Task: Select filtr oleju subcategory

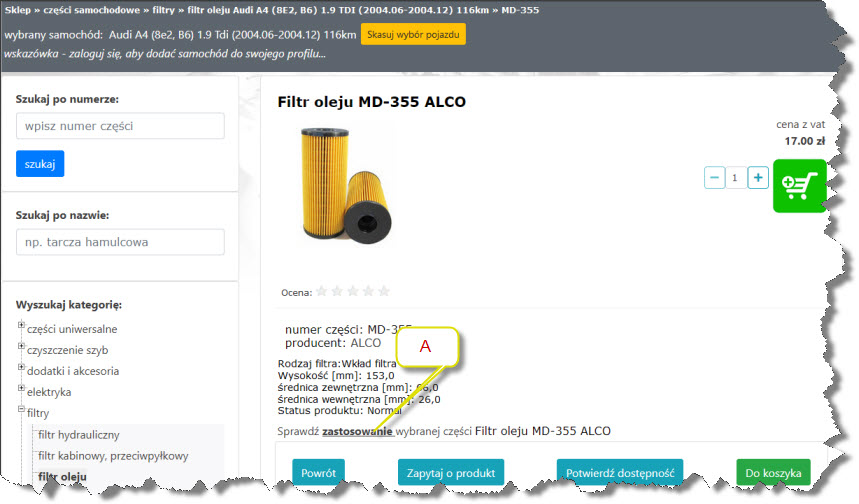Action: [62, 477]
